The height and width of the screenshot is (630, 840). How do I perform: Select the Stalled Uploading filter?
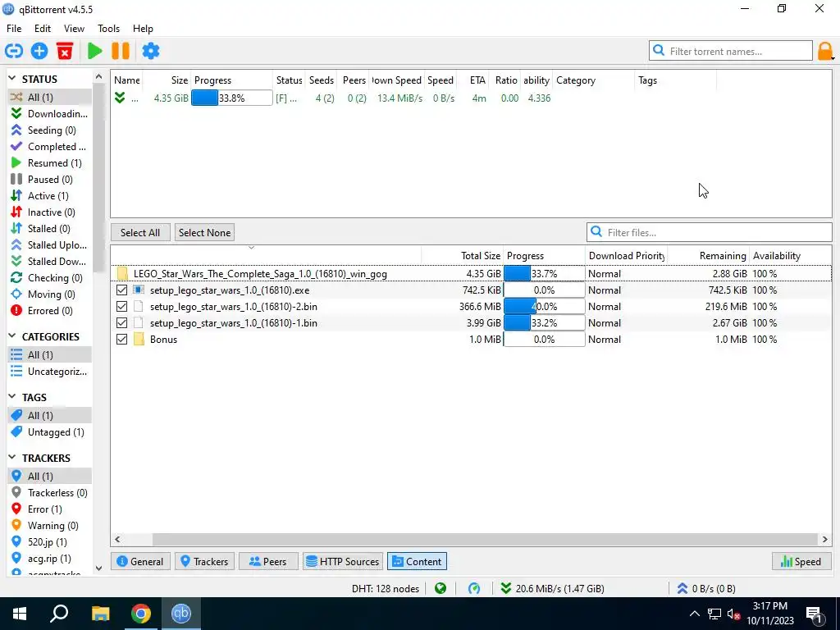pyautogui.click(x=49, y=244)
